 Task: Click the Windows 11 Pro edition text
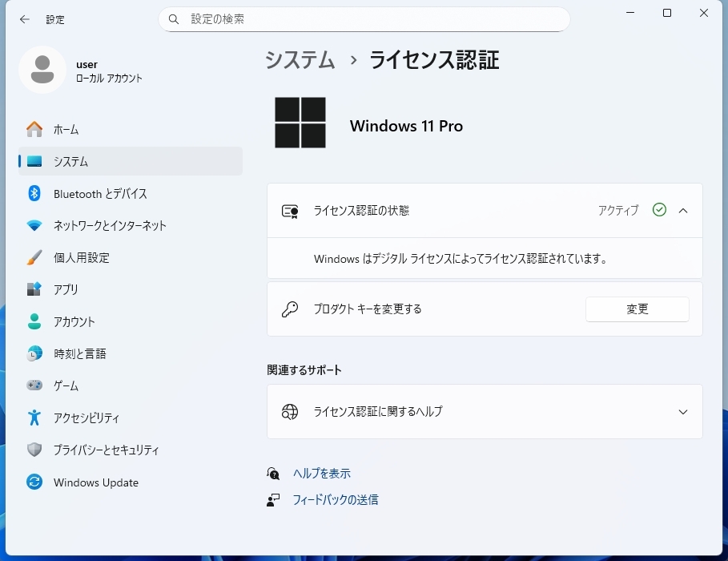pyautogui.click(x=406, y=126)
